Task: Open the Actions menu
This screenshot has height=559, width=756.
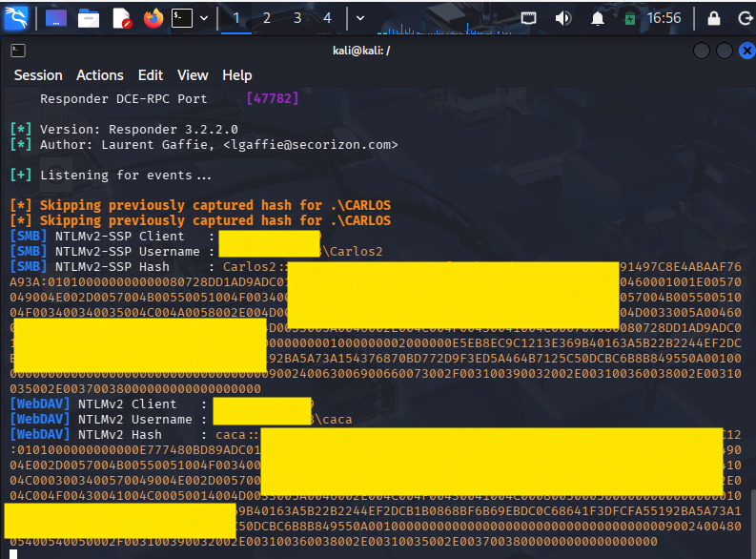Action: [x=100, y=75]
